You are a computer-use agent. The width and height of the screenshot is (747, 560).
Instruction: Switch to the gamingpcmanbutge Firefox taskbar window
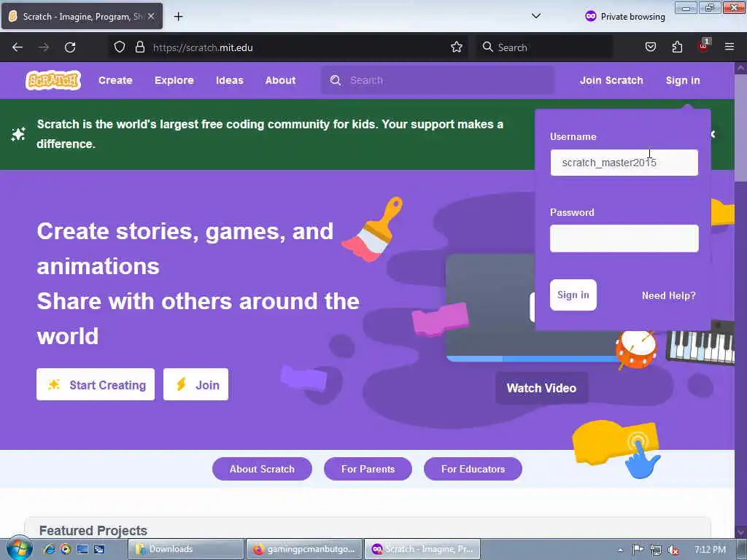pos(304,549)
